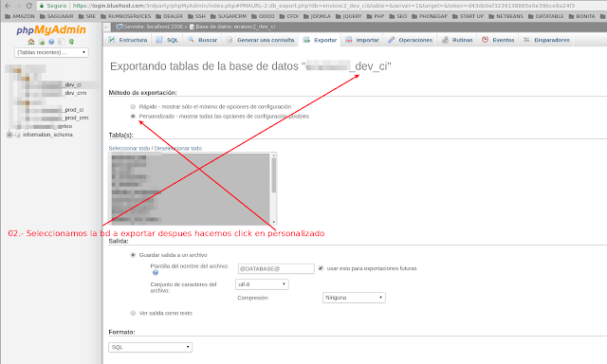Click the Seleccionar todo link
607x364 pixels.
coord(129,148)
